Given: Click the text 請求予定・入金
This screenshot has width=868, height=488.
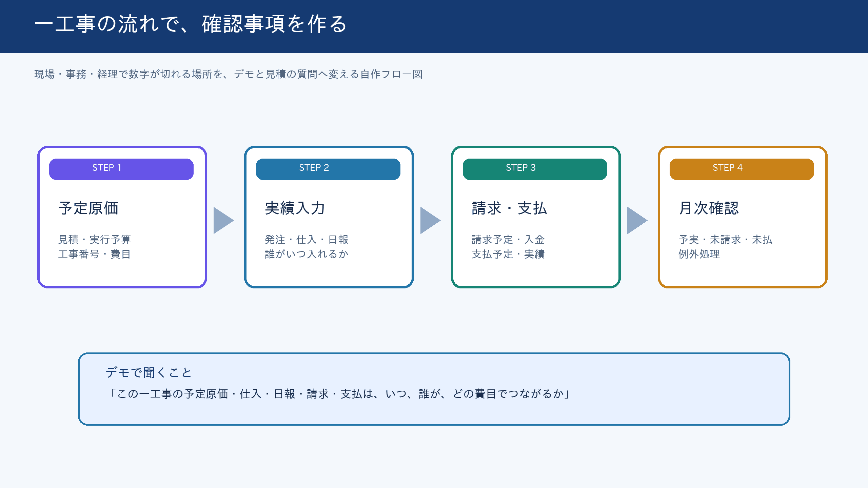Looking at the screenshot, I should point(508,239).
